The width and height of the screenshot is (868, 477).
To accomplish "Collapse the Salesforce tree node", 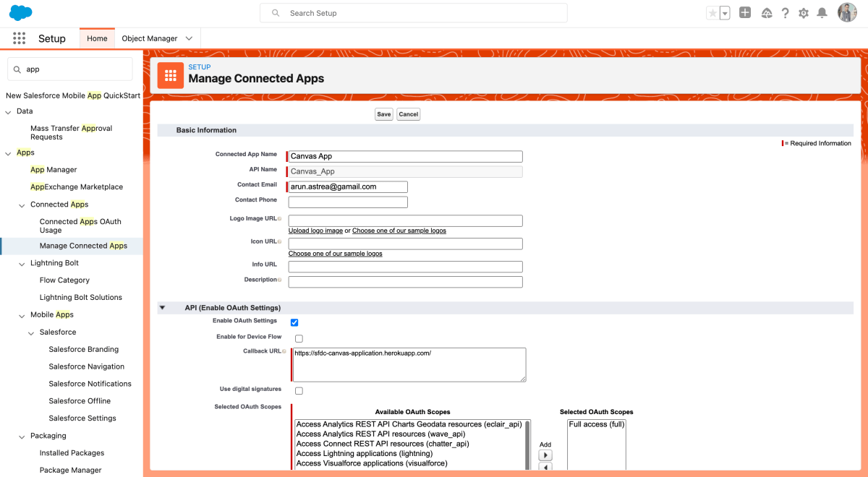I will click(x=31, y=332).
